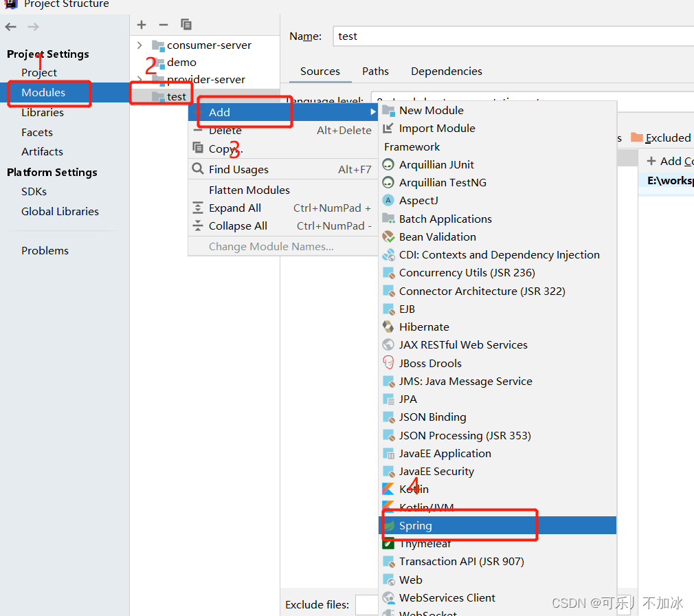Click the CDI framework icon
The image size is (694, 616).
pyautogui.click(x=388, y=255)
